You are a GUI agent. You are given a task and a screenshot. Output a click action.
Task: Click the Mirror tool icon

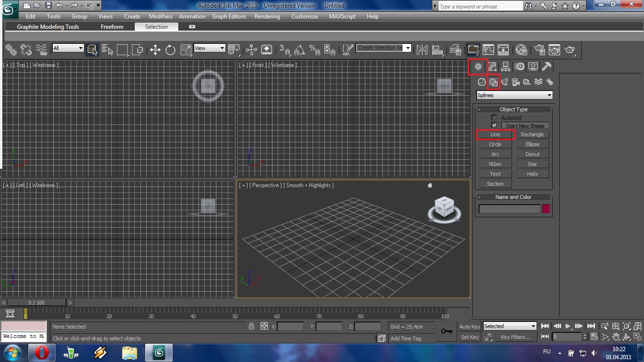tap(422, 49)
